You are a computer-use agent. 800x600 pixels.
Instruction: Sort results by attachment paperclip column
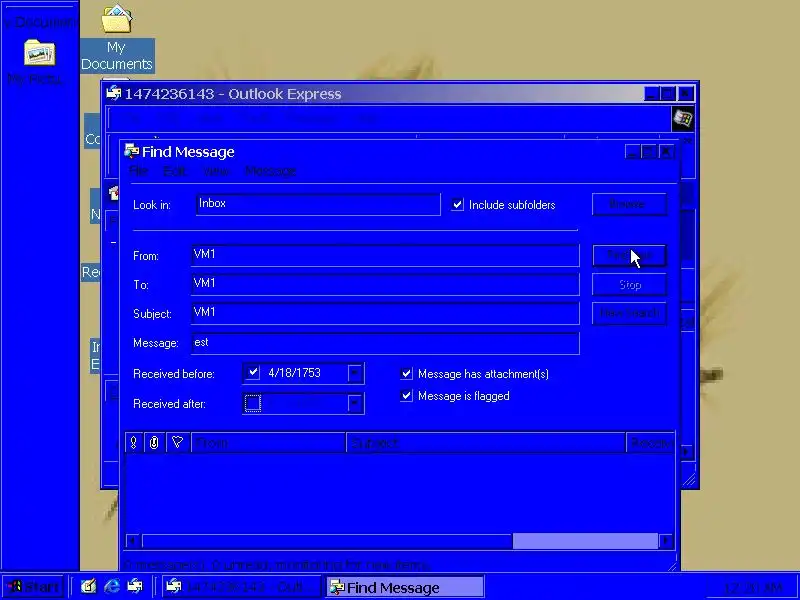point(154,443)
